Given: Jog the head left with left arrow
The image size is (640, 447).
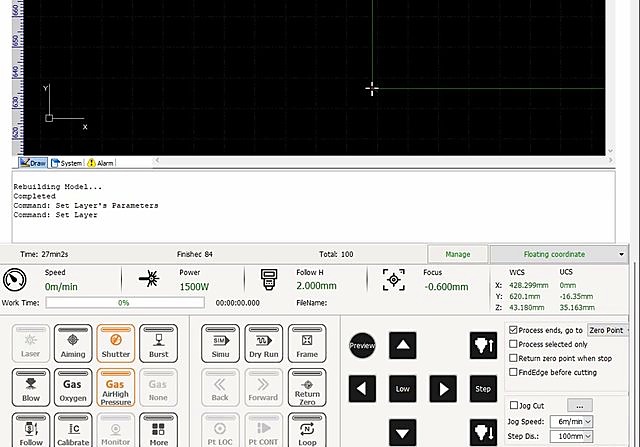Looking at the screenshot, I should pyautogui.click(x=362, y=389).
